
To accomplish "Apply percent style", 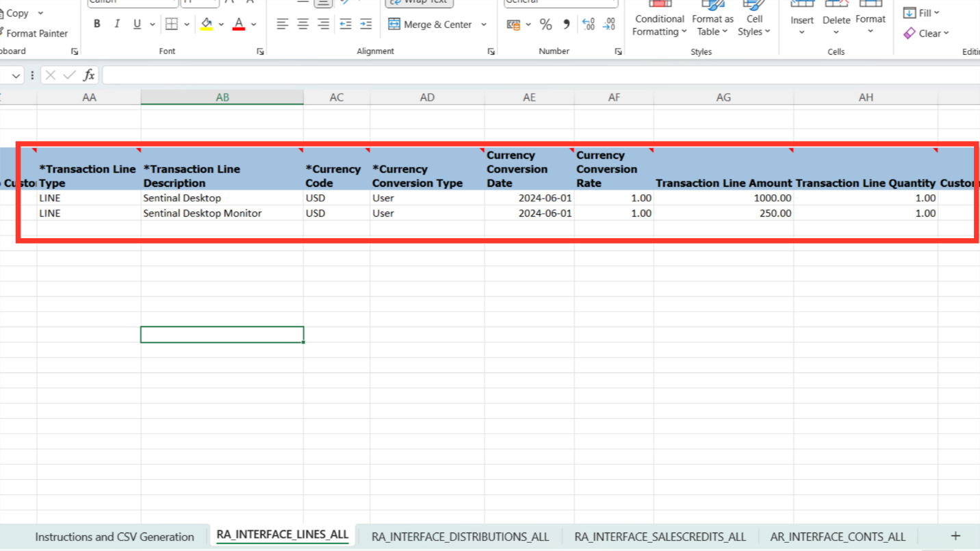I will (x=545, y=25).
